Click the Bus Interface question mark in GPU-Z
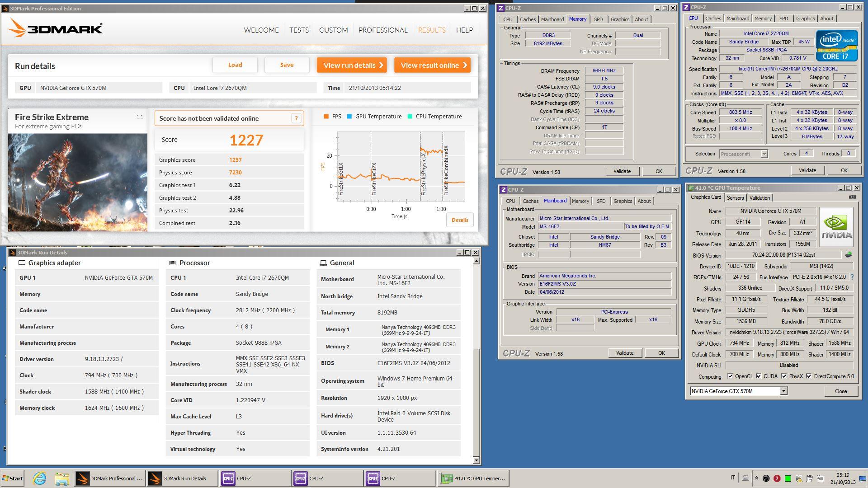Image resolution: width=868 pixels, height=488 pixels. click(x=852, y=277)
